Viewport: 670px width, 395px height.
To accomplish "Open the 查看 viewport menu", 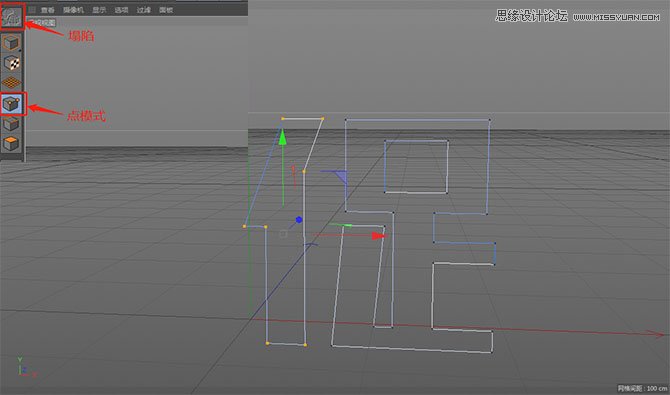I will point(47,10).
